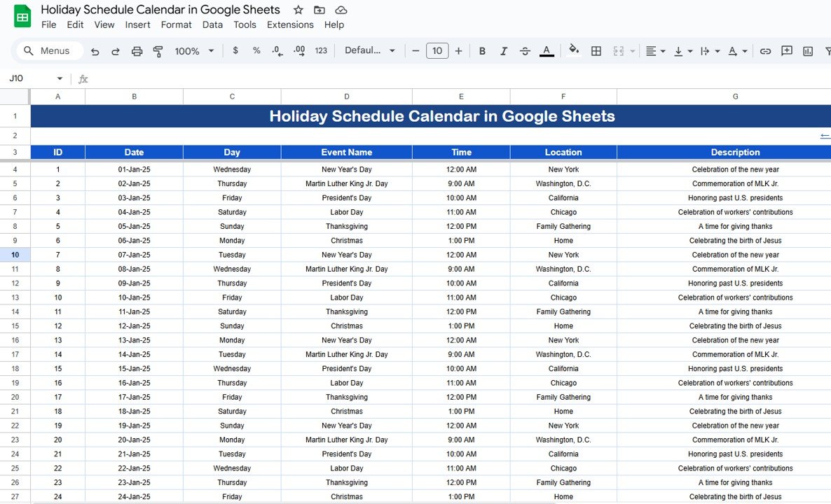Format as currency with dollar icon
The height and width of the screenshot is (504, 831).
coord(235,50)
